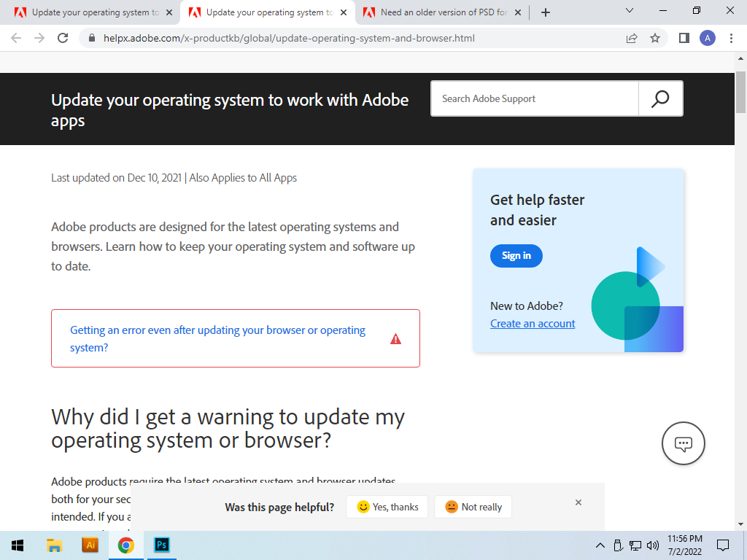Click the Sign in button
Image resolution: width=747 pixels, height=560 pixels.
[x=516, y=255]
